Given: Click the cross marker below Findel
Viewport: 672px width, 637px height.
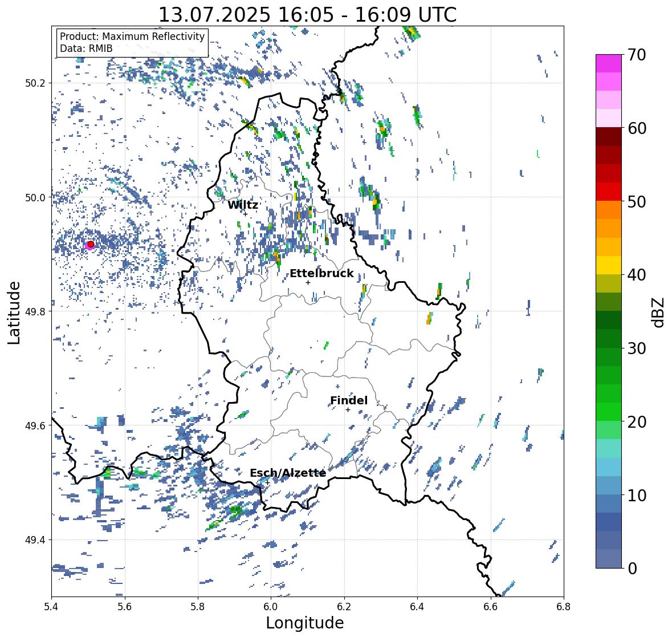Looking at the screenshot, I should pos(348,410).
